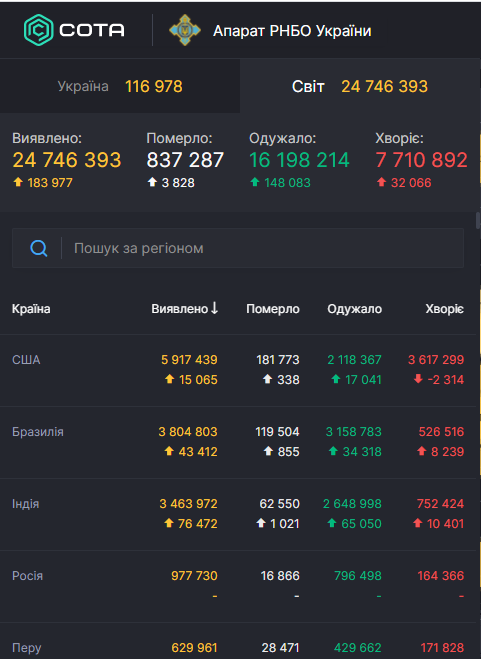
Task: Sort by the Країна column header
Action: (x=31, y=309)
